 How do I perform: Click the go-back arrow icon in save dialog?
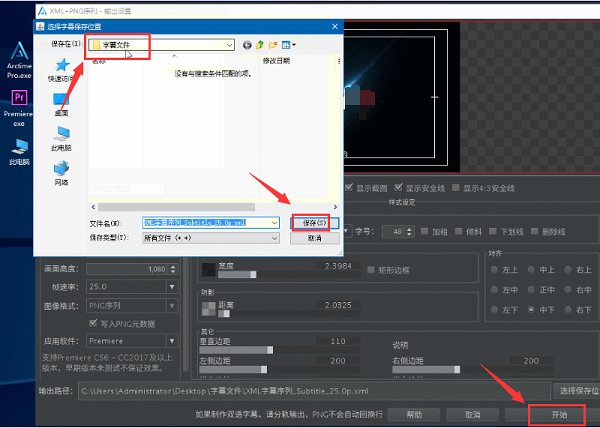click(246, 45)
